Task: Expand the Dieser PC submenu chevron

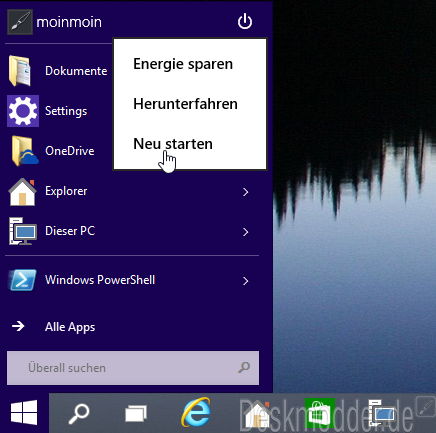Action: point(246,232)
